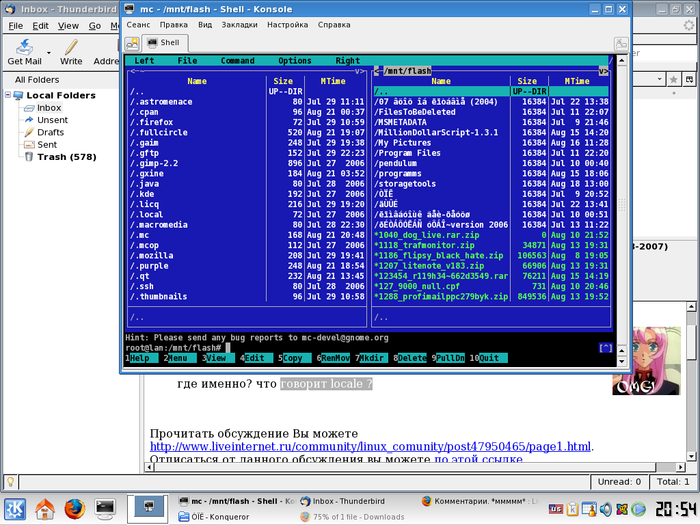Switch to OÏÈ - Konqueror taskbar entry
700x525 pixels.
(213, 517)
